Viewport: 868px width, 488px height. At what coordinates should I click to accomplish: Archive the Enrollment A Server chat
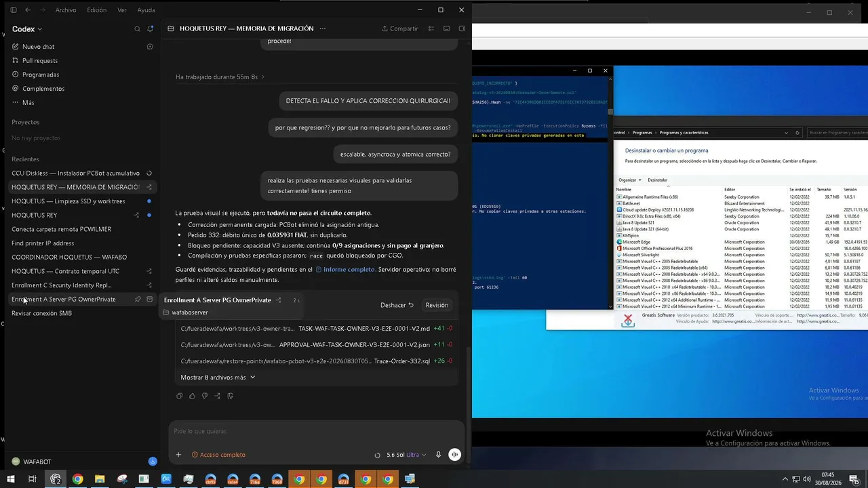pos(150,300)
